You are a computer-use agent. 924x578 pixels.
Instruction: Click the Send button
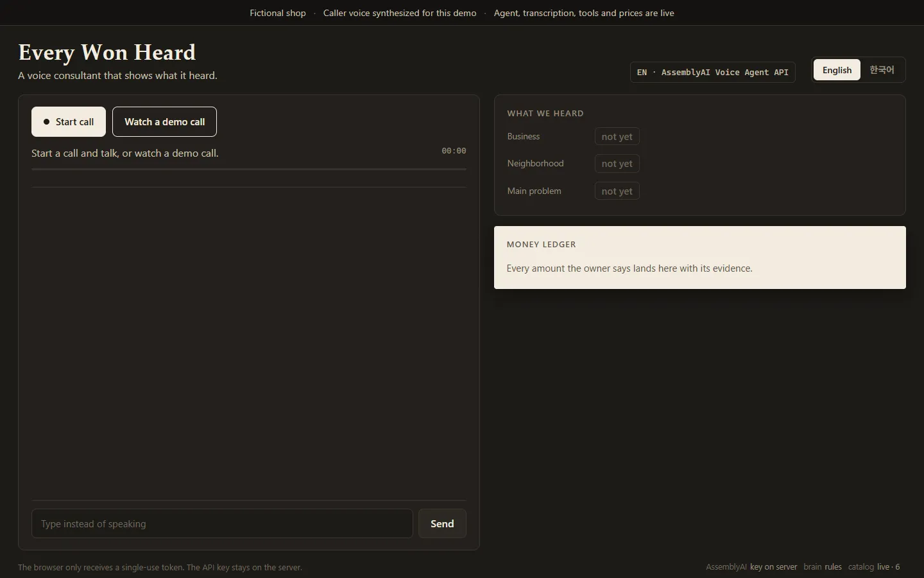tap(442, 523)
